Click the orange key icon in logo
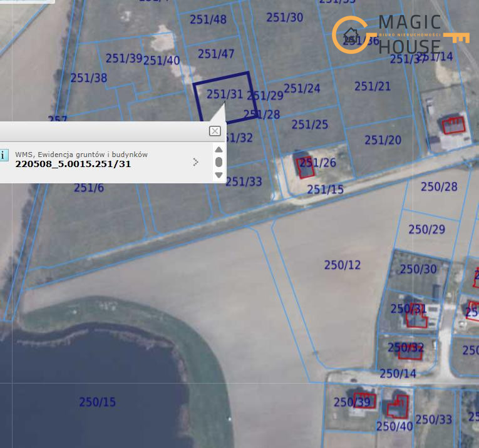479x448 pixels. 456,38
